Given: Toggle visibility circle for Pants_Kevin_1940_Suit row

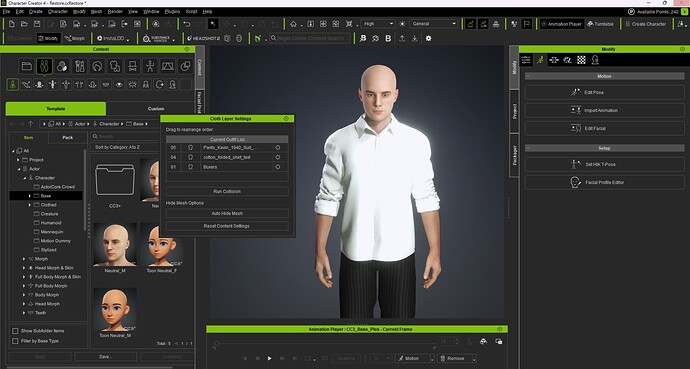Looking at the screenshot, I should [278, 148].
